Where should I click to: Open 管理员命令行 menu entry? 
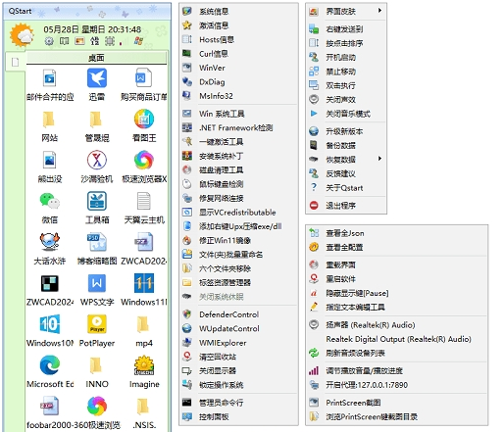click(x=238, y=403)
